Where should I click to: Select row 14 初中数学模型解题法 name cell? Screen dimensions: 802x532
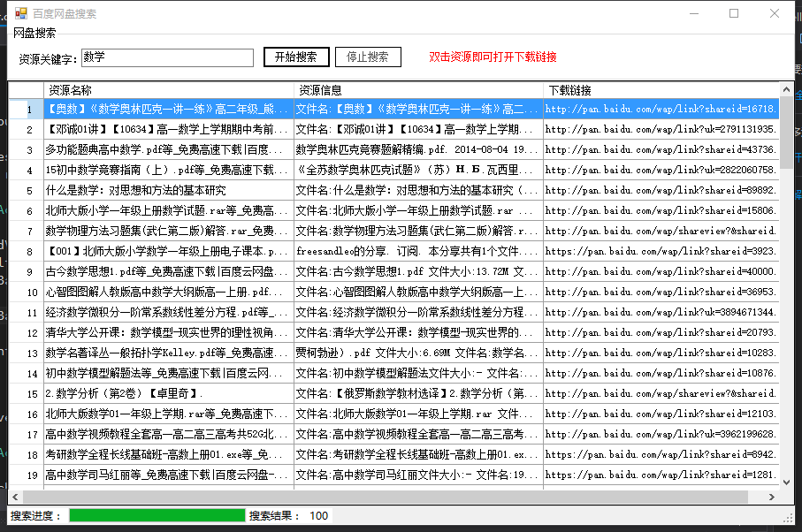point(169,373)
